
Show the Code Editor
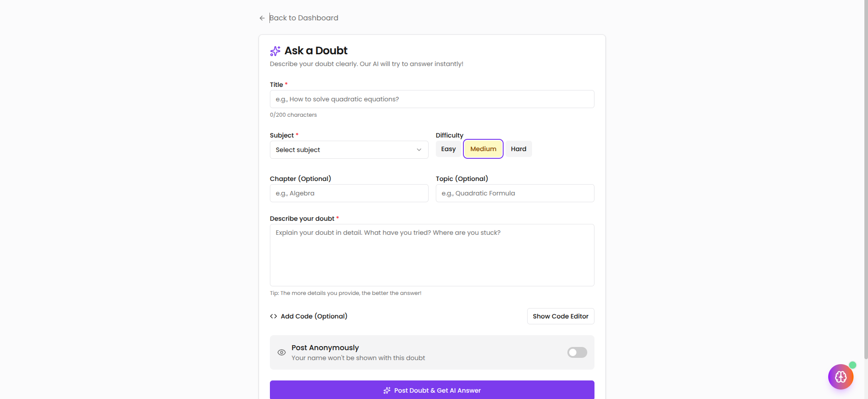[x=561, y=316]
